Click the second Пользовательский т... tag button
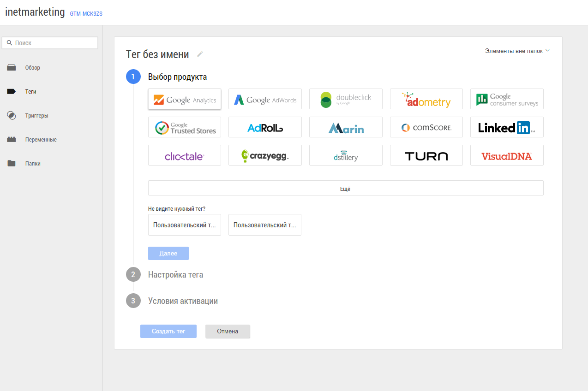 (265, 225)
